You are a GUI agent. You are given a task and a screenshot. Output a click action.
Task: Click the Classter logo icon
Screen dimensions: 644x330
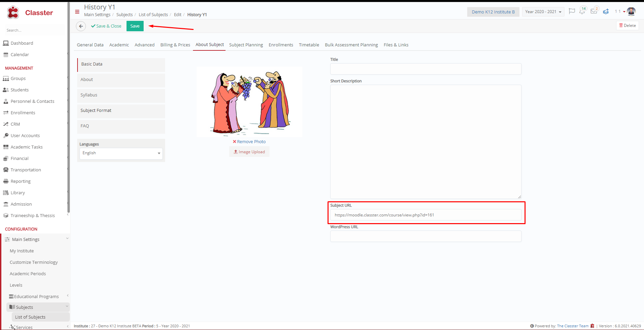13,12
